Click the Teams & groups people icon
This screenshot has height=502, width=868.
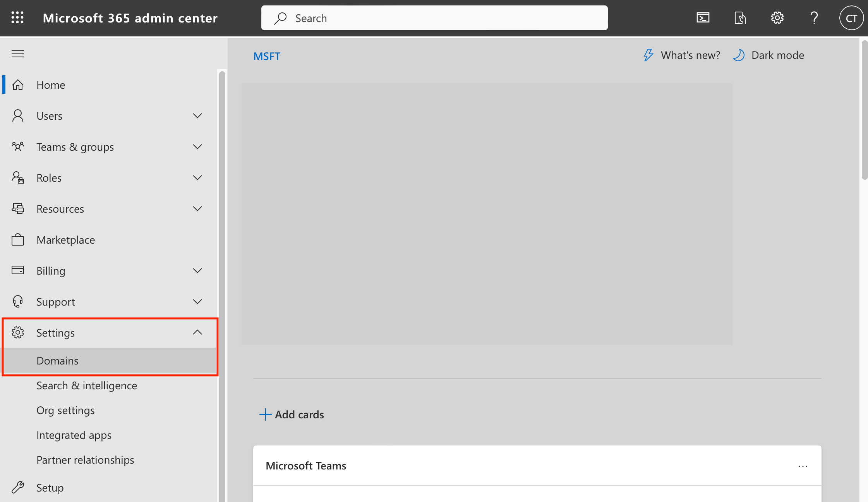(18, 147)
